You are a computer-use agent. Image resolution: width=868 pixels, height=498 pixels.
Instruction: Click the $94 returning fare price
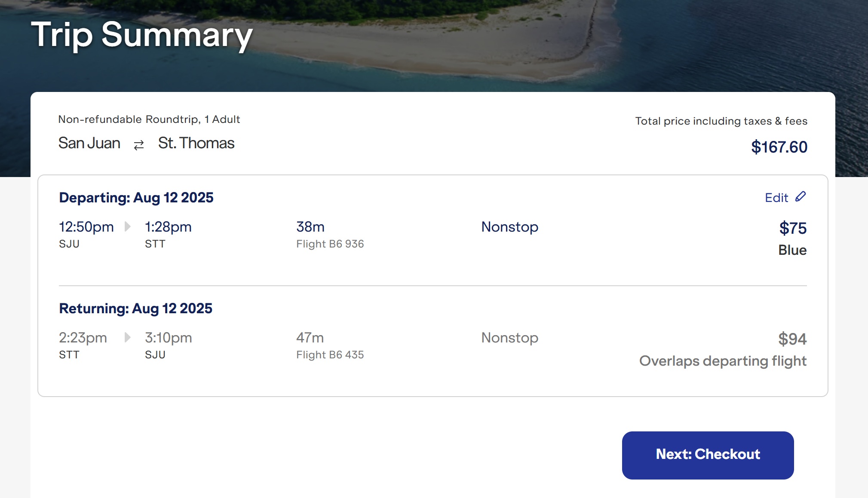tap(792, 339)
